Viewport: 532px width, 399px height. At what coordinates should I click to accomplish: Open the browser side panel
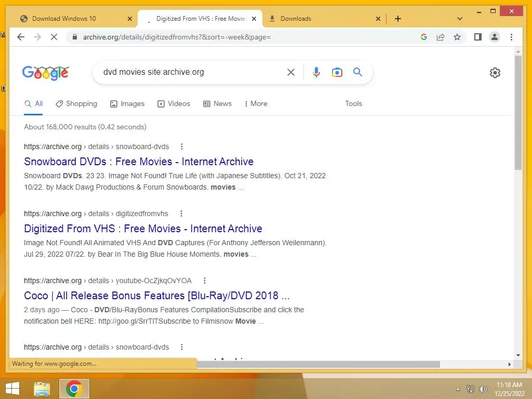pos(478,37)
